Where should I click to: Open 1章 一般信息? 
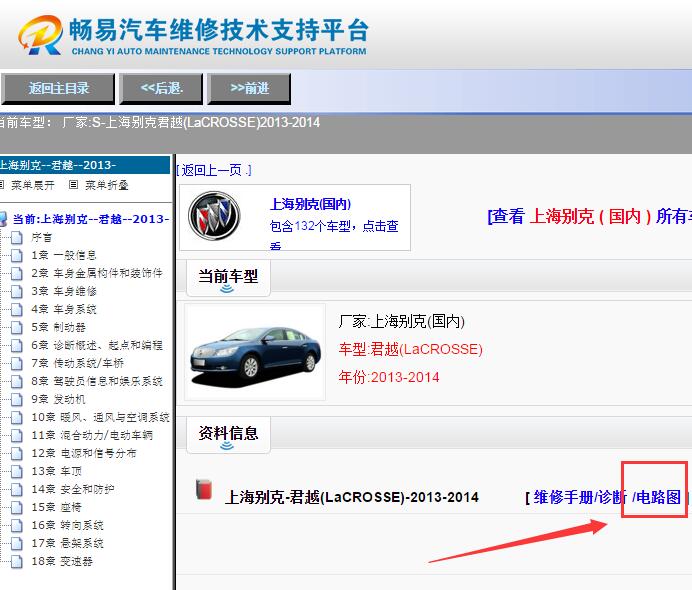point(64,255)
